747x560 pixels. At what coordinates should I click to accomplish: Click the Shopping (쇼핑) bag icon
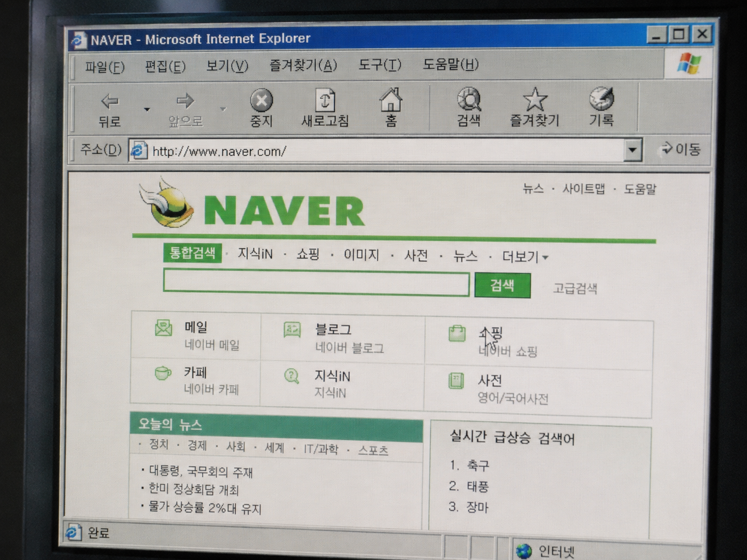coord(457,333)
